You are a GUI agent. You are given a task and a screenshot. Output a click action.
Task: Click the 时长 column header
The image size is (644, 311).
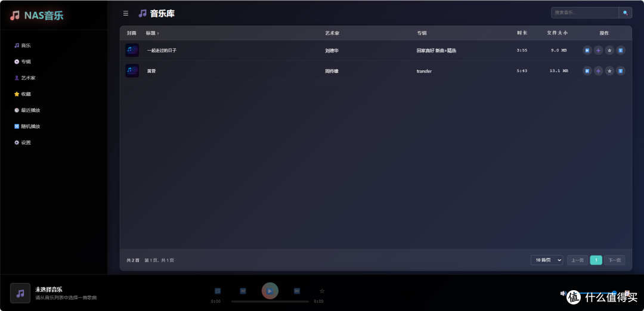pos(522,33)
